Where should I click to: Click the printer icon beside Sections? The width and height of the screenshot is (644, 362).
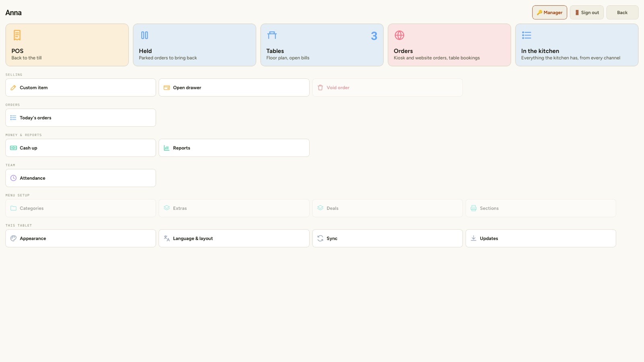tap(474, 208)
